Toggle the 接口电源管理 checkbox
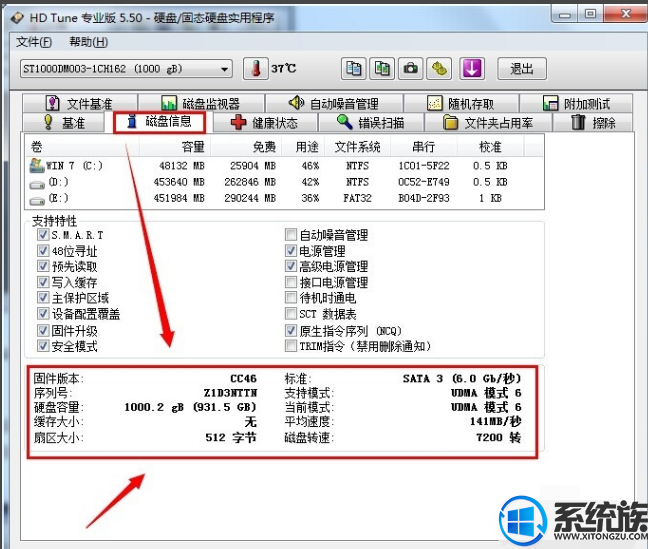 [x=291, y=282]
